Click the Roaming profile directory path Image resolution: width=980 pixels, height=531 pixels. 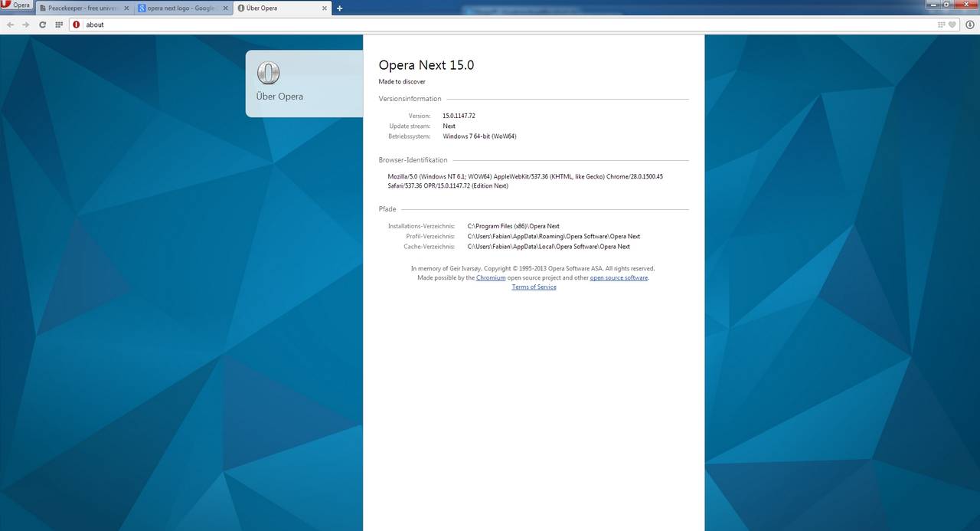point(554,236)
